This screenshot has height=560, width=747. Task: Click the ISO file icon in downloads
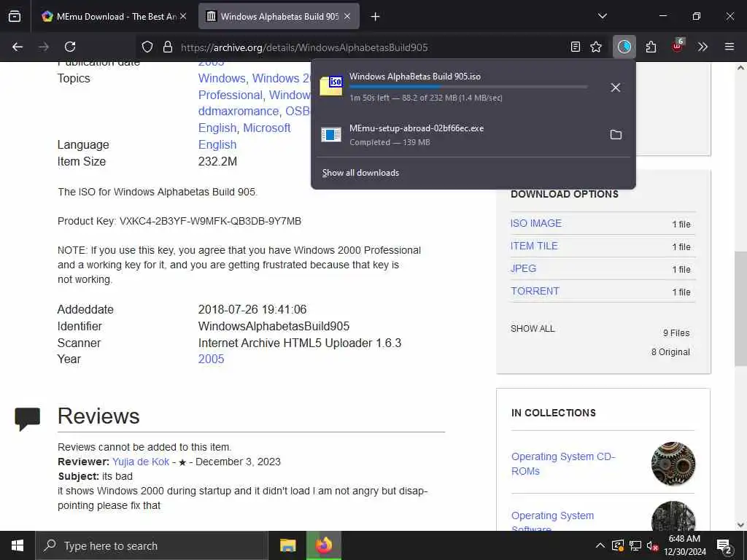331,86
